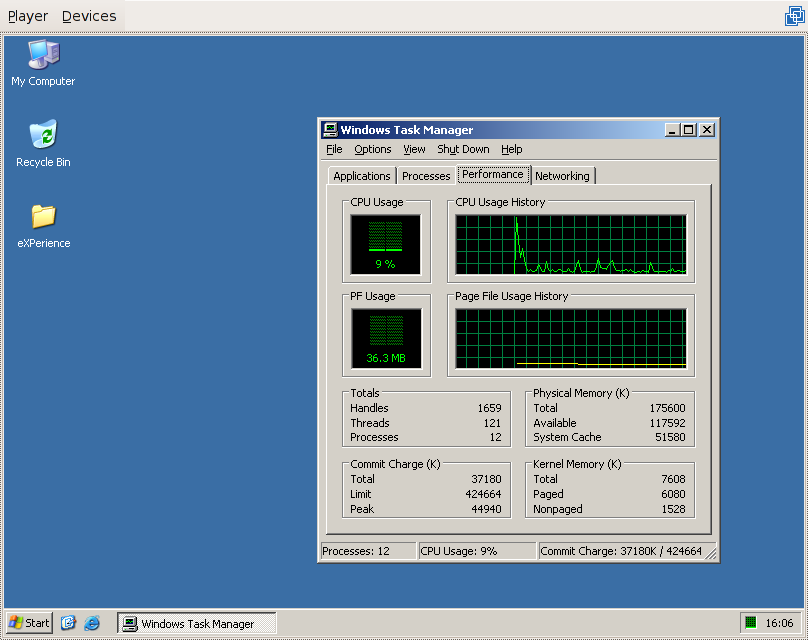This screenshot has width=808, height=640.
Task: Click the Page File Usage History graph
Action: (x=571, y=339)
